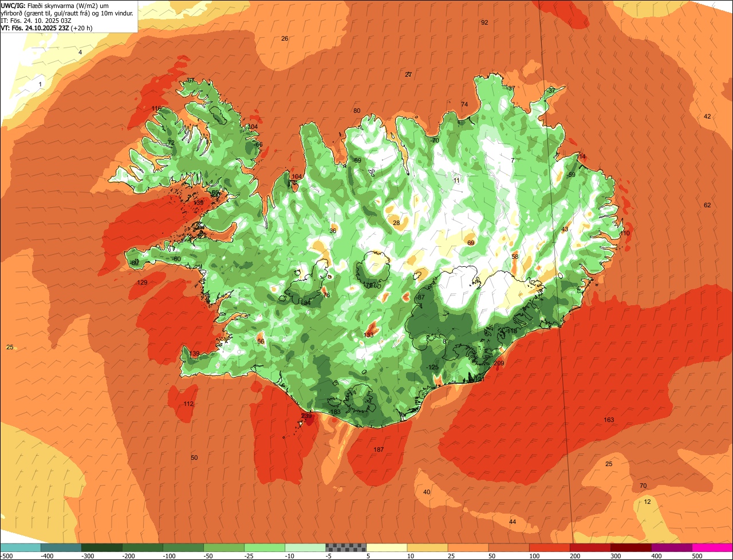Select the map value 80 off the north coast
The height and width of the screenshot is (560, 733).
point(357,111)
